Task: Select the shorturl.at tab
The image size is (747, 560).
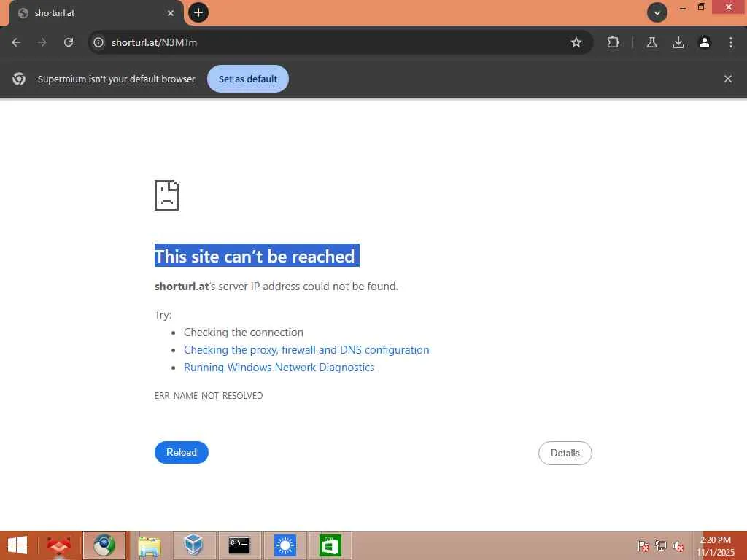Action: [96, 13]
